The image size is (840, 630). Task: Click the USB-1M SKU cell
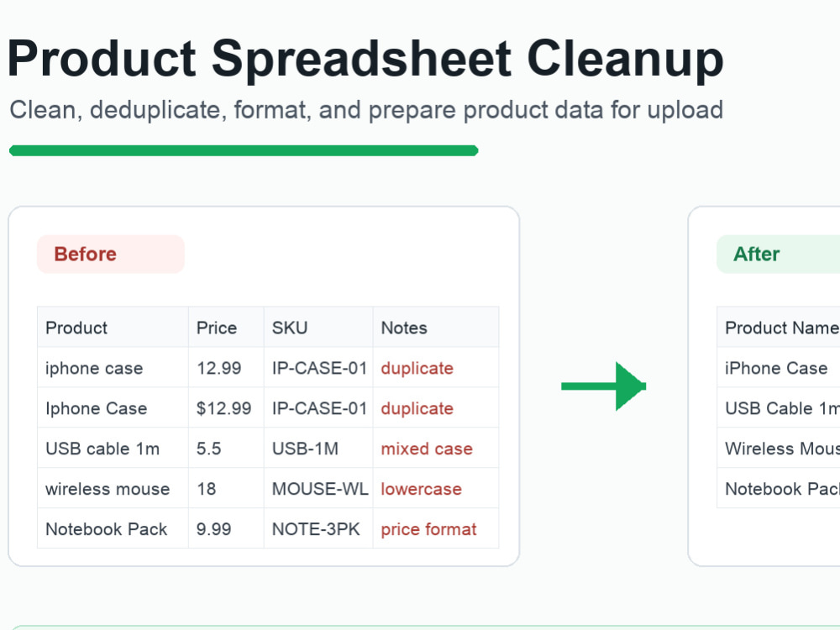318,449
